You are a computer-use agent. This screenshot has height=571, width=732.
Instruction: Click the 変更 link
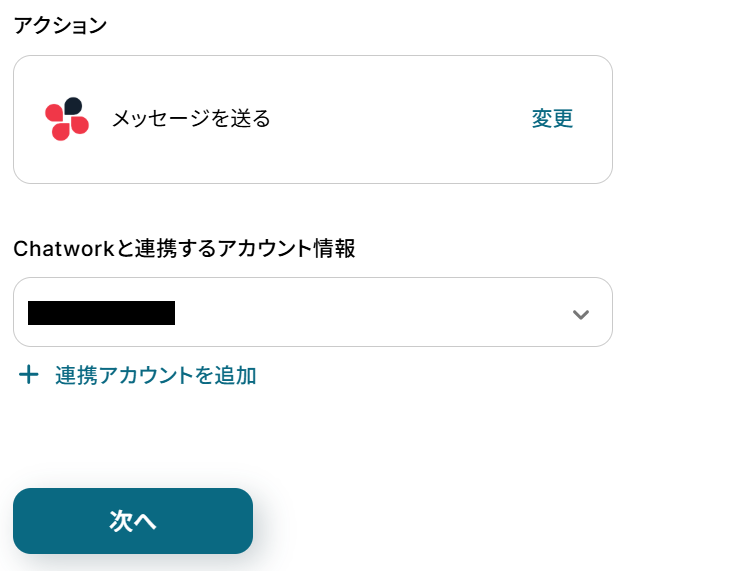click(x=552, y=119)
